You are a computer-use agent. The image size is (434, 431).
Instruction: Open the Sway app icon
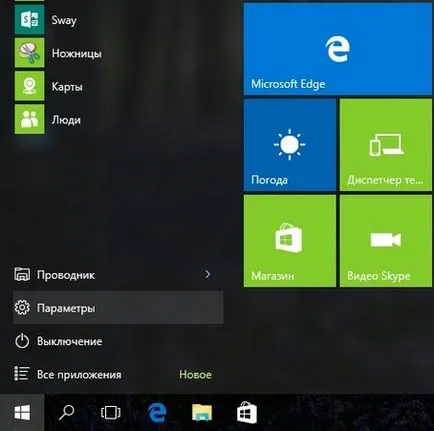pyautogui.click(x=29, y=20)
